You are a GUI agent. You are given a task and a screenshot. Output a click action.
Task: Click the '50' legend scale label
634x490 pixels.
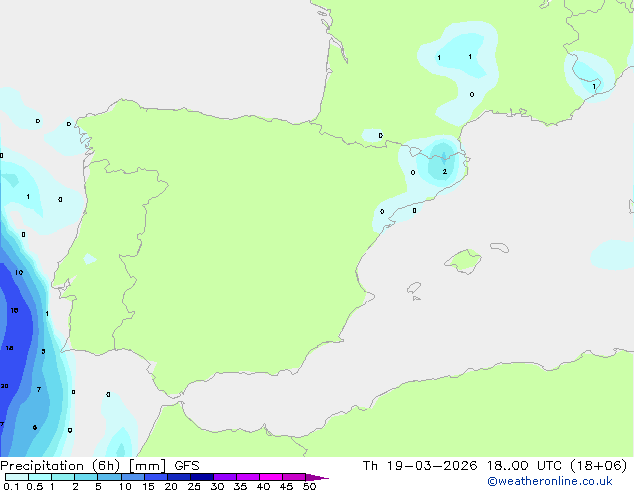[x=309, y=486]
